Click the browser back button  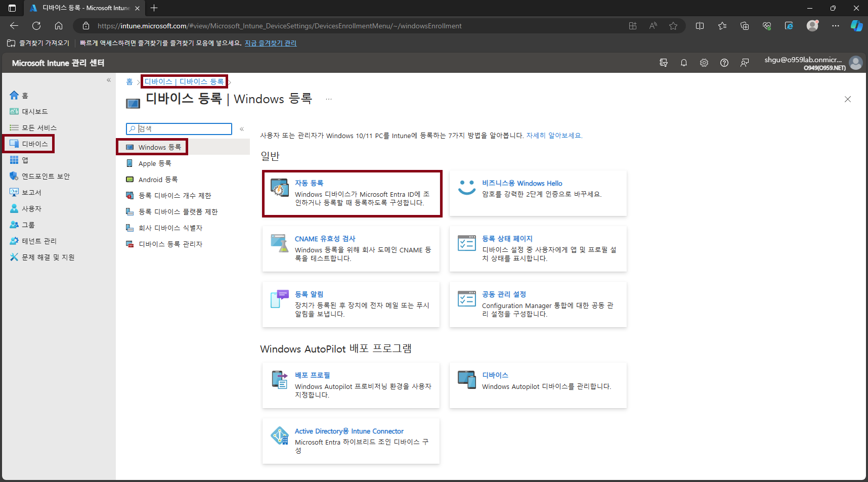(x=14, y=26)
